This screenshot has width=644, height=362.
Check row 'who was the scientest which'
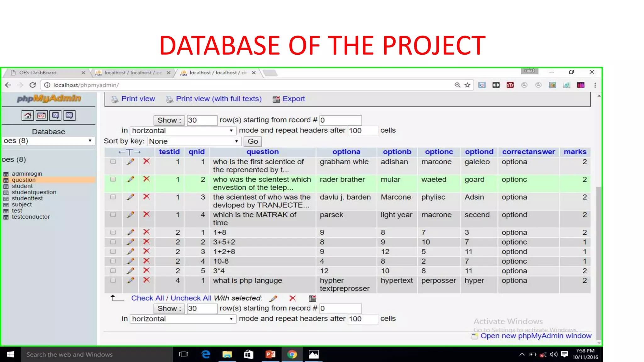pos(113,179)
